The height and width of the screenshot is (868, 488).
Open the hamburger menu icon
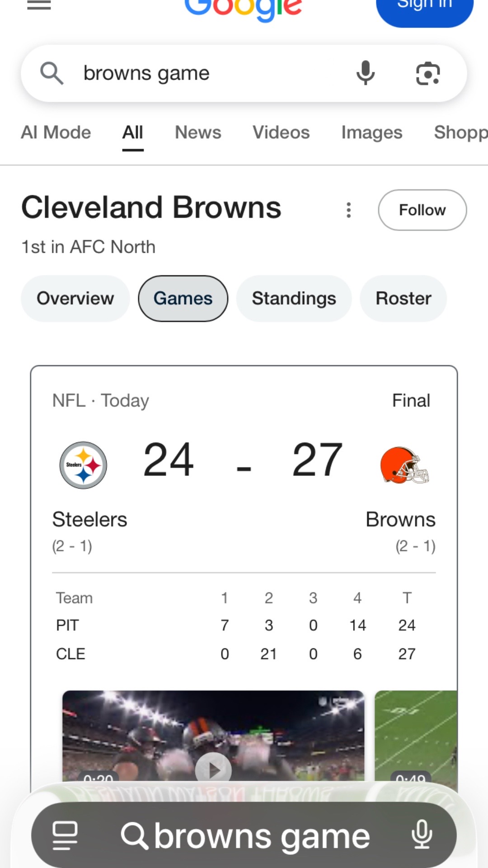39,5
